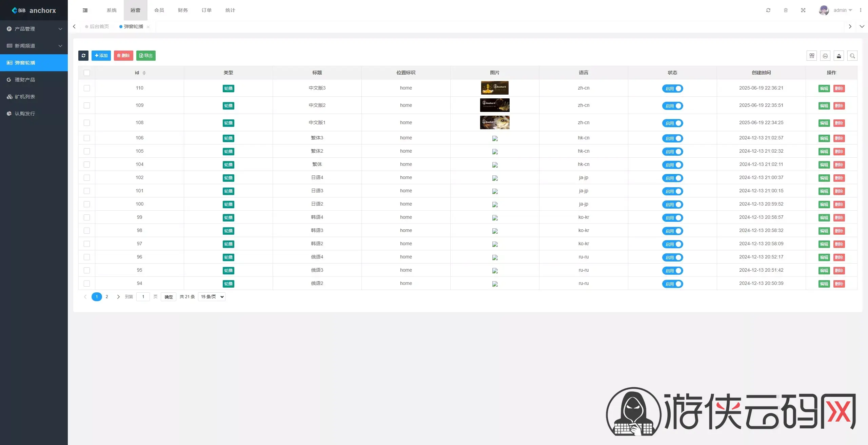The image size is (868, 445).
Task: Open search with the magnifier icon
Action: point(852,56)
